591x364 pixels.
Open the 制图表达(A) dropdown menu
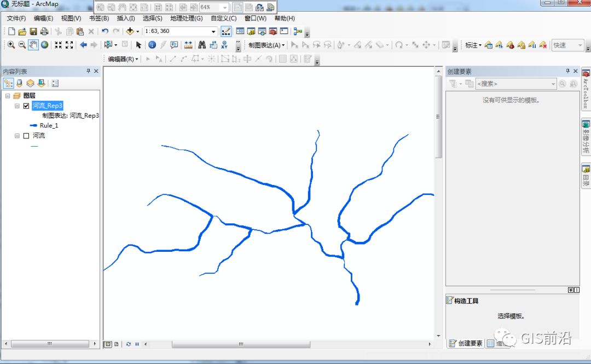pos(266,45)
